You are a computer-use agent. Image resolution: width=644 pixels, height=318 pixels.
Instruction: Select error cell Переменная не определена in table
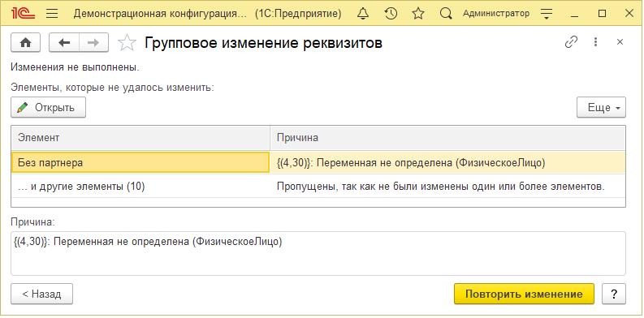447,162
